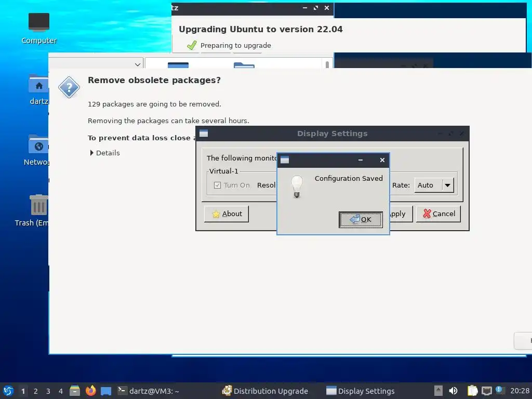Activate the dartz@VM3 terminal taskbar entry

point(149,391)
